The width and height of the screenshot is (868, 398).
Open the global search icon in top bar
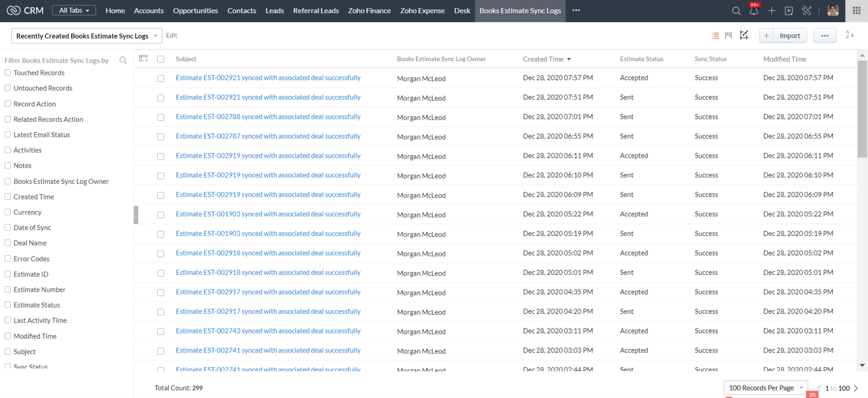pos(736,11)
